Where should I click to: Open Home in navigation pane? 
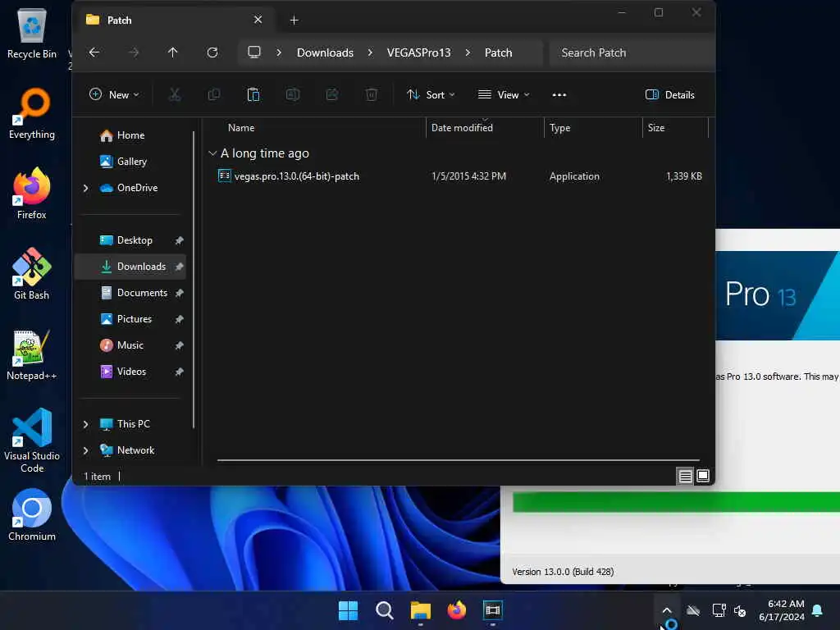[130, 135]
